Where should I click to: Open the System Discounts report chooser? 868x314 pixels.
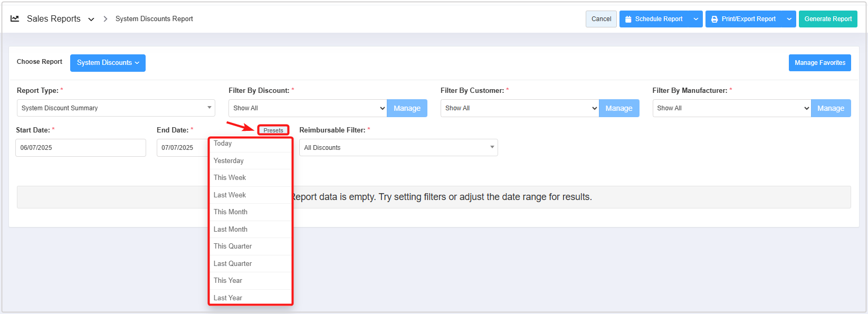(108, 63)
